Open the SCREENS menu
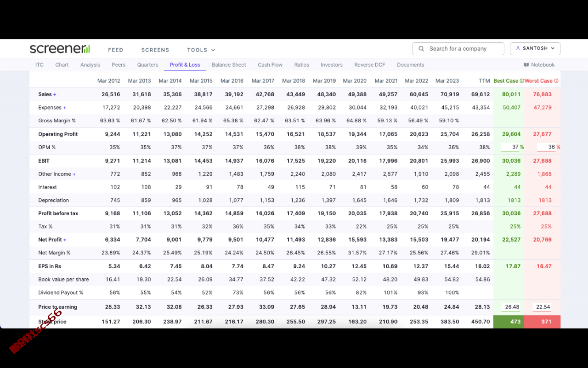588x368 pixels. tap(155, 50)
